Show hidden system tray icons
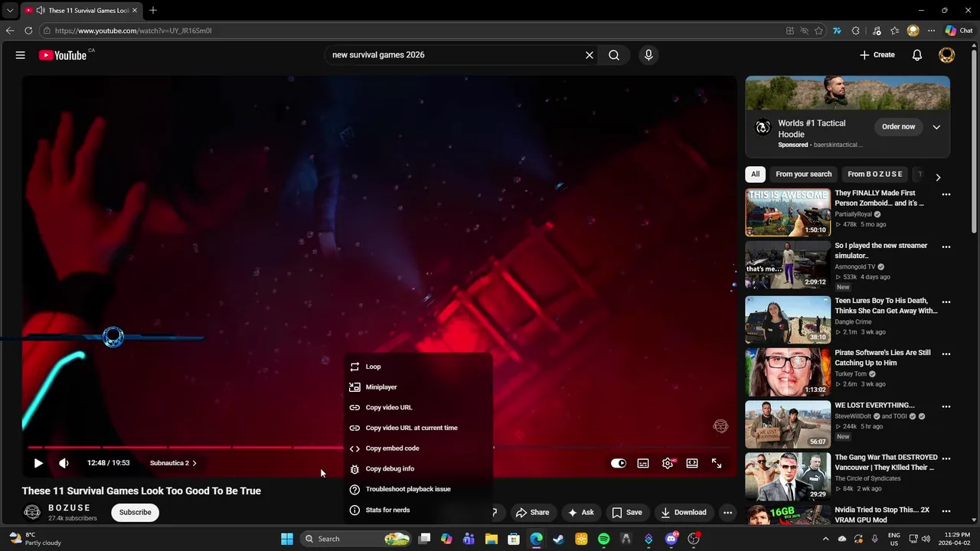This screenshot has width=980, height=551. click(825, 539)
